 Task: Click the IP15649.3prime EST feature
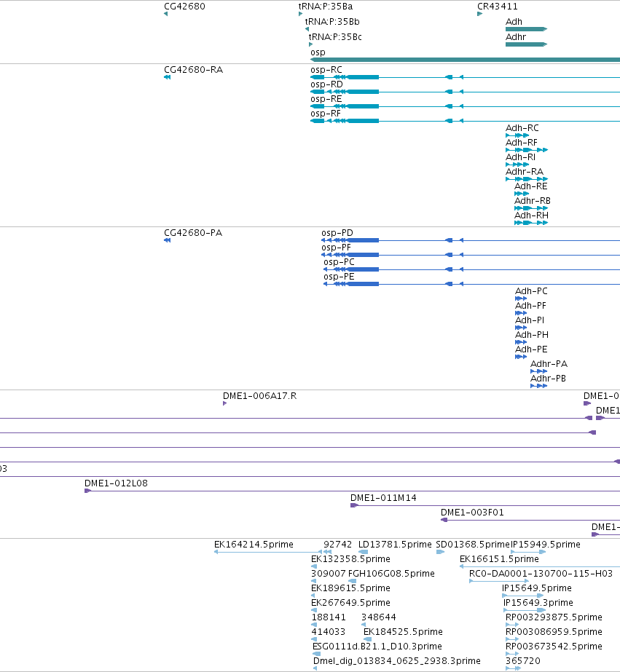pos(525,610)
